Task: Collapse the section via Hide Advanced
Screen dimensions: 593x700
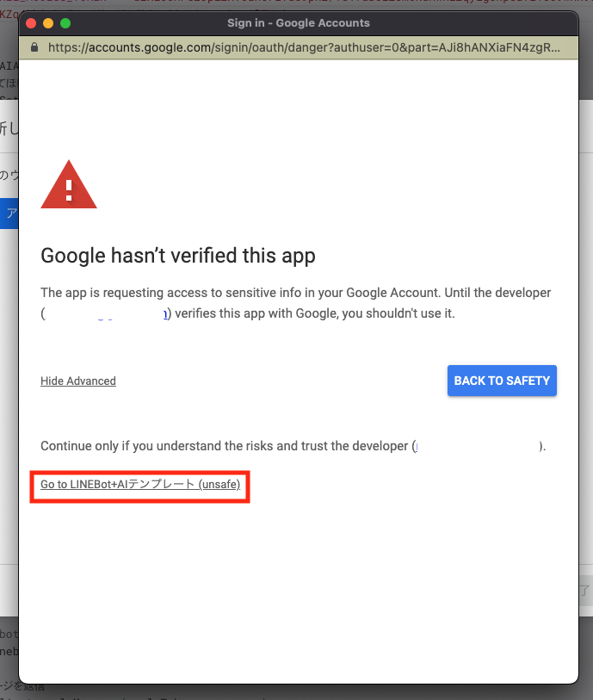Action: click(x=78, y=381)
